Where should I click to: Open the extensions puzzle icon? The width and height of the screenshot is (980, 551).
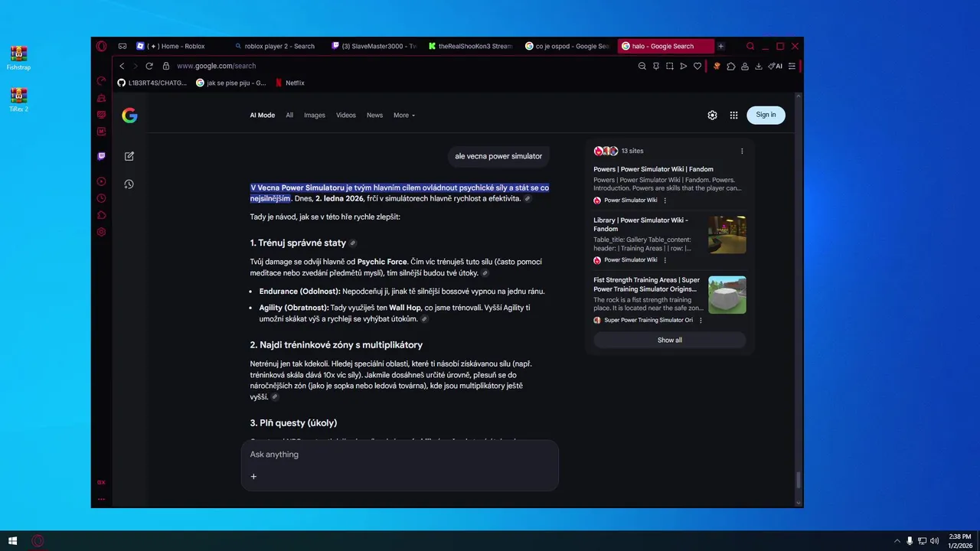point(731,66)
